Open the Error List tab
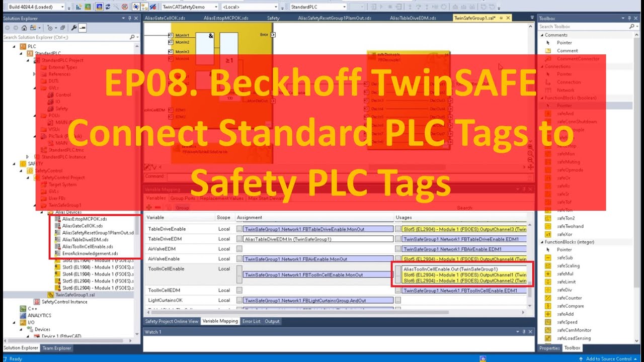 click(251, 321)
